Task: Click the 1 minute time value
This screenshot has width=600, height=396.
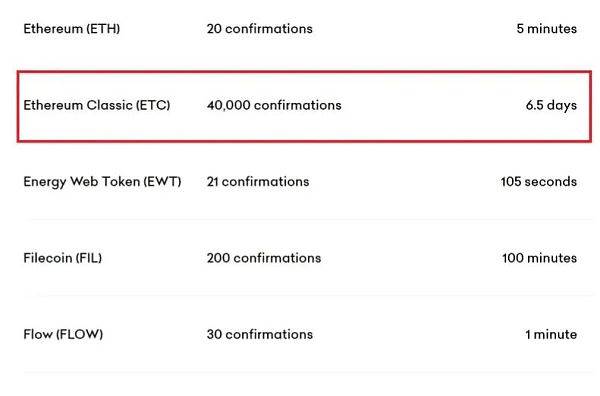Action: click(551, 334)
